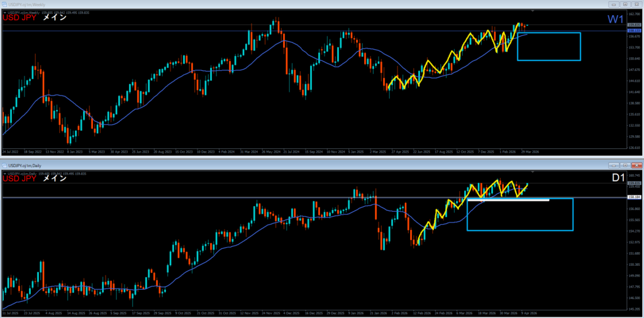
Task: Click the 156.860 price scale label
Action: tap(634, 209)
